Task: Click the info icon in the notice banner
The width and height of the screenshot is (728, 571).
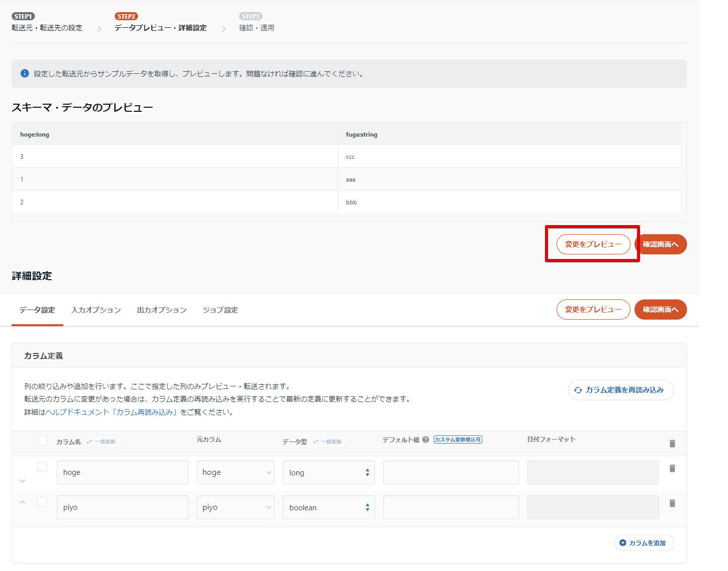Action: point(24,73)
